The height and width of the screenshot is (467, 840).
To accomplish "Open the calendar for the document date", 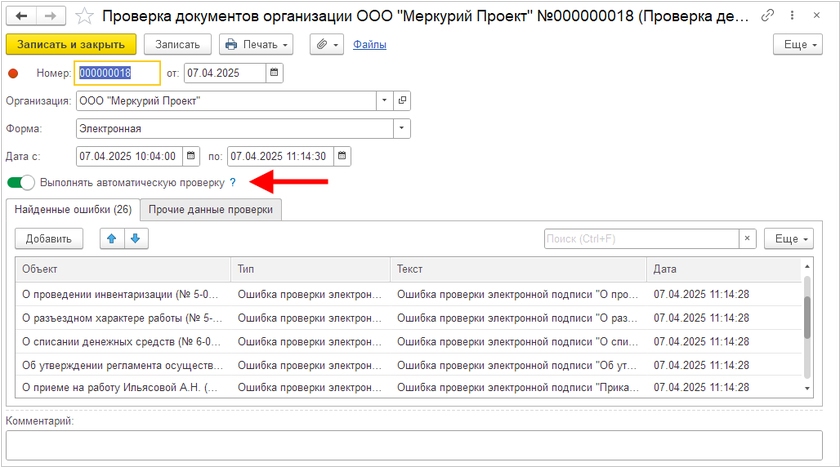I will pos(274,73).
